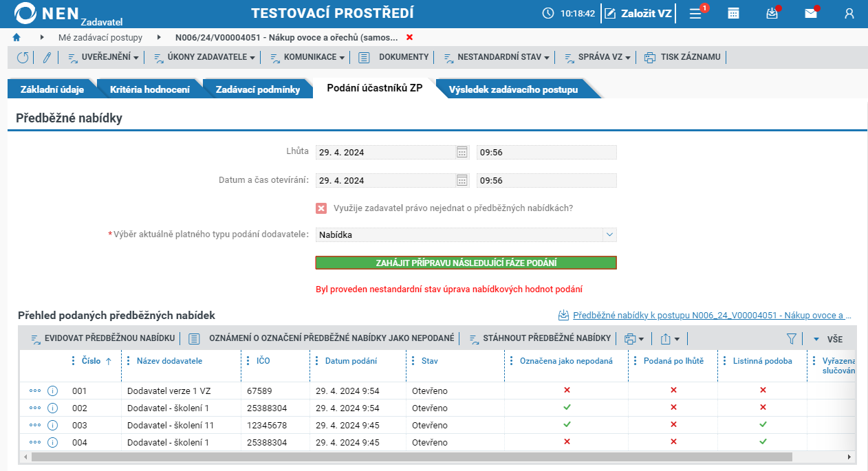The height and width of the screenshot is (471, 868).
Task: Open info icon for row 001
Action: (x=52, y=391)
